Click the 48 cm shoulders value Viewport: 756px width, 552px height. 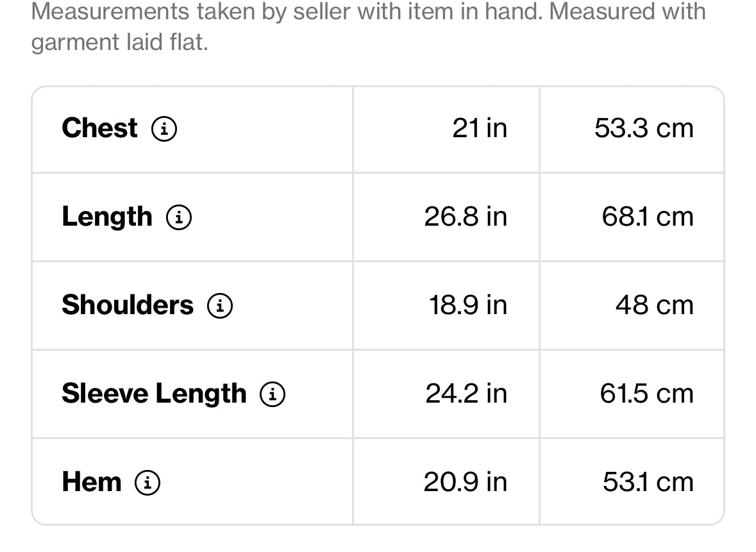pyautogui.click(x=655, y=305)
